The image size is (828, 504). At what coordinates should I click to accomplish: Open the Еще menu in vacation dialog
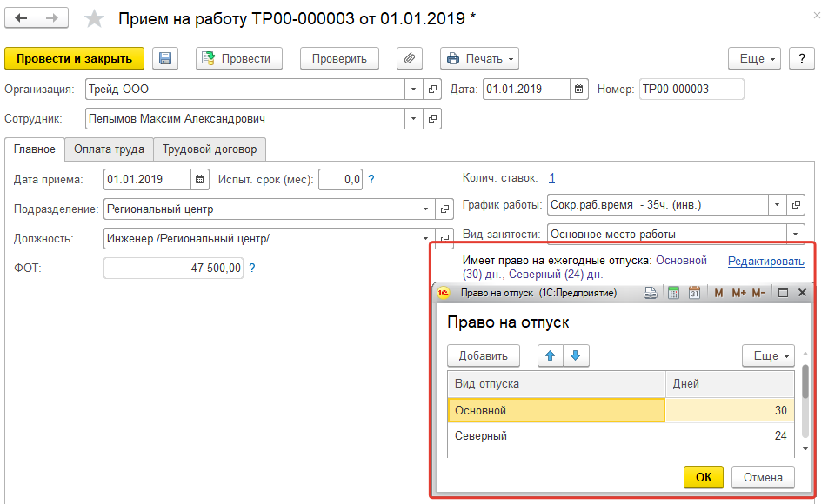point(768,355)
